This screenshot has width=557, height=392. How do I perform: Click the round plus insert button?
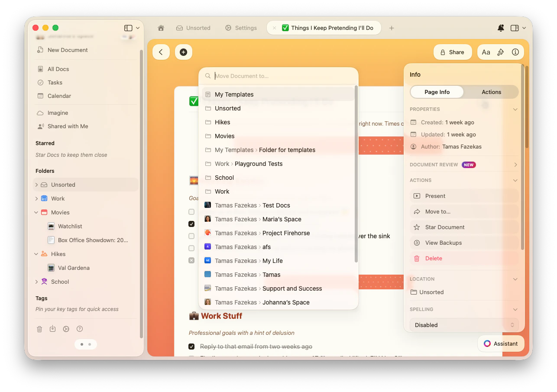(x=183, y=52)
